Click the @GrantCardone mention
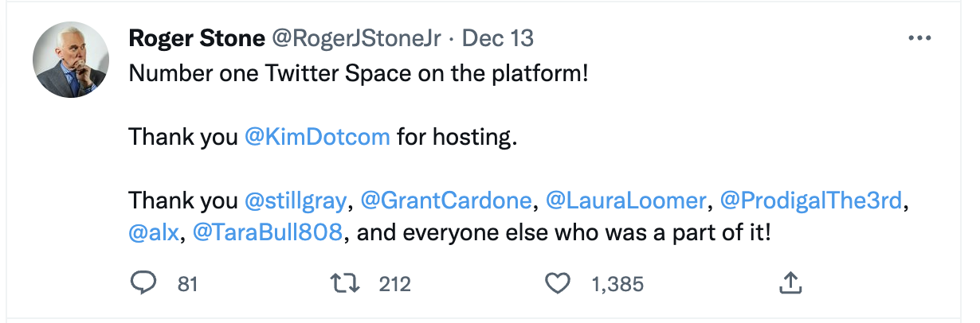The image size is (980, 323). [x=445, y=200]
